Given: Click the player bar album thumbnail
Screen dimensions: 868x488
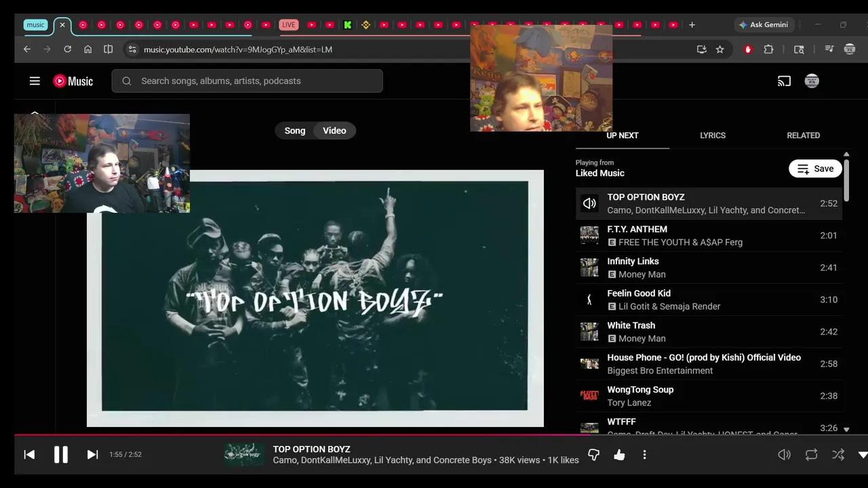Looking at the screenshot, I should click(x=244, y=455).
